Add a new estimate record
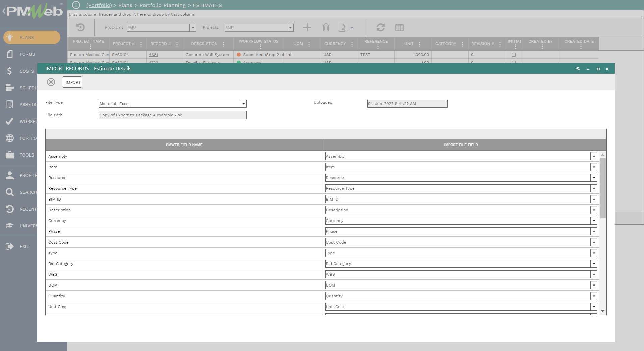The image size is (644, 351). [x=307, y=27]
